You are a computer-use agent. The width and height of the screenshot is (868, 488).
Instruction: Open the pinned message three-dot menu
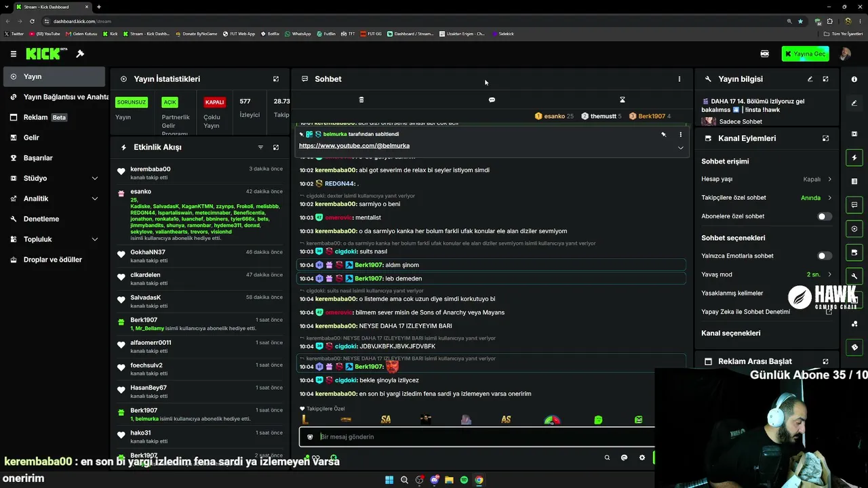[681, 134]
